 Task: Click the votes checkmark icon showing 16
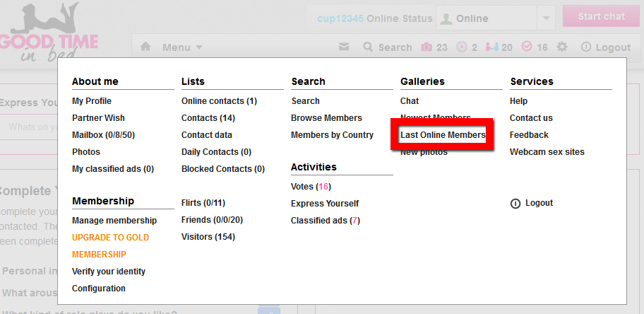[527, 47]
